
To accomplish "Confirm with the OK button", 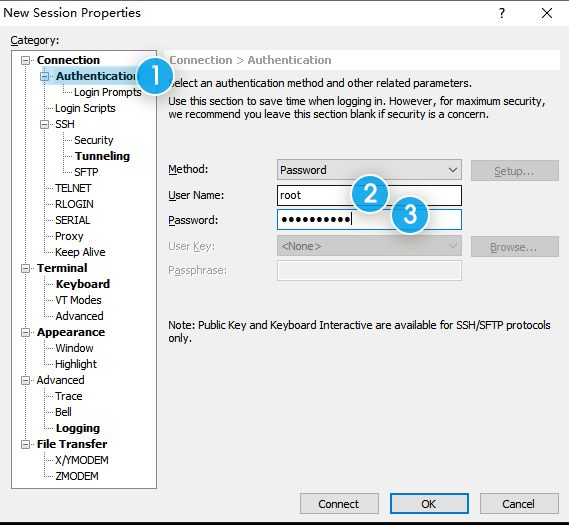I will click(429, 504).
